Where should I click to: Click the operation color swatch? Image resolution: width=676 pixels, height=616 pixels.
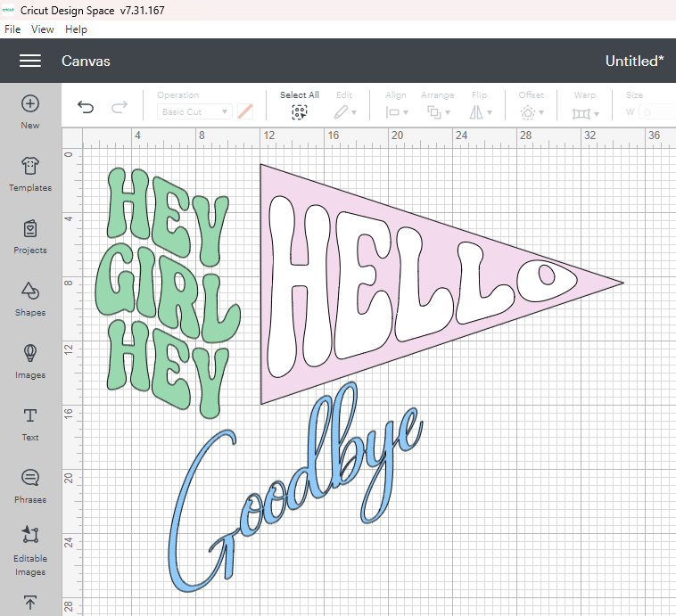click(245, 112)
